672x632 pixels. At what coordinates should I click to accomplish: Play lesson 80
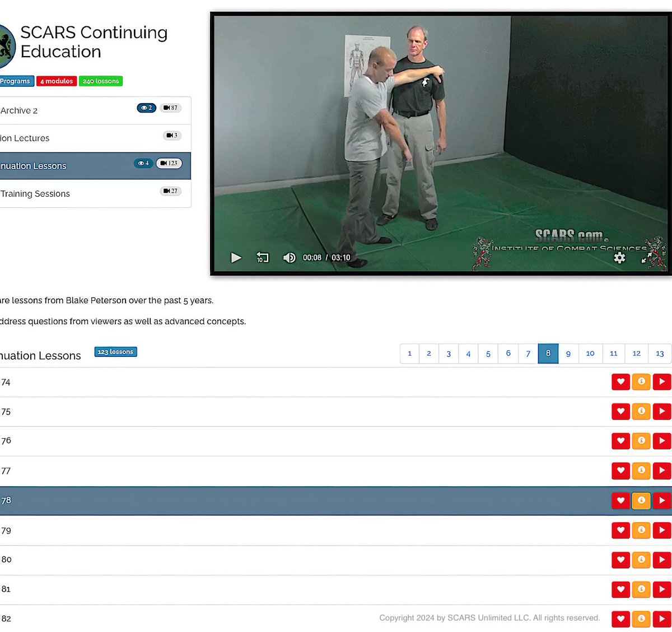(x=662, y=559)
